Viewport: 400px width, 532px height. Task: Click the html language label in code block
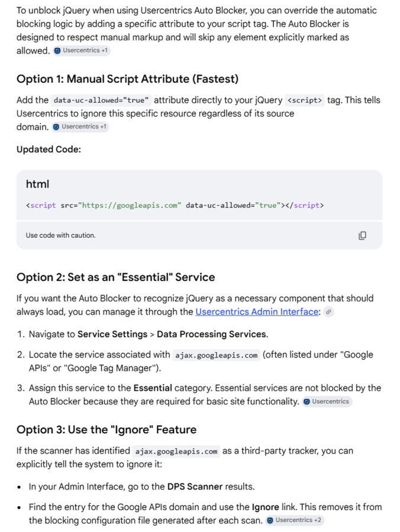[37, 184]
